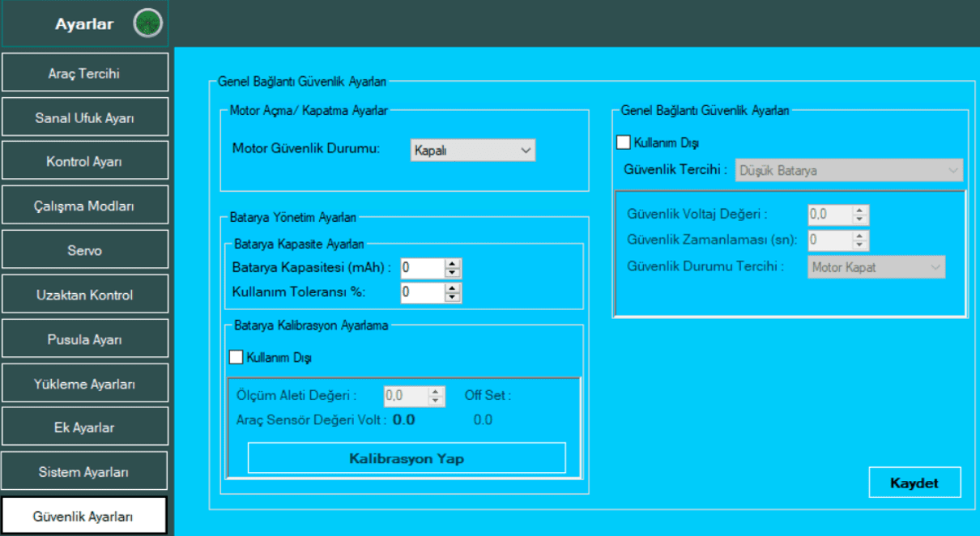Click the green radar icon beside Ayarlar
980x536 pixels.
coord(147,23)
